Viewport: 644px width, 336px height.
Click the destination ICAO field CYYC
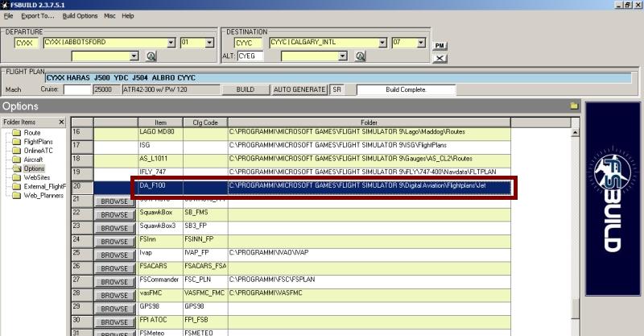tap(248, 43)
